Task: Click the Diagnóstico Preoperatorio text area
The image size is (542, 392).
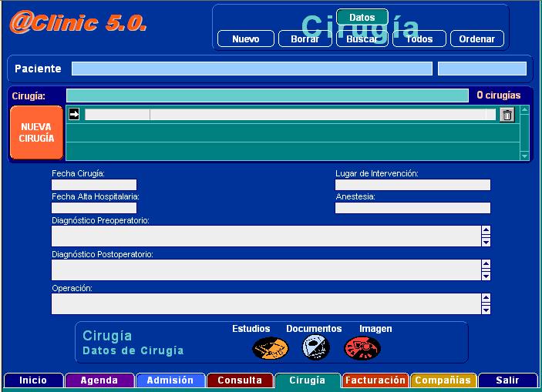Action: click(x=266, y=236)
